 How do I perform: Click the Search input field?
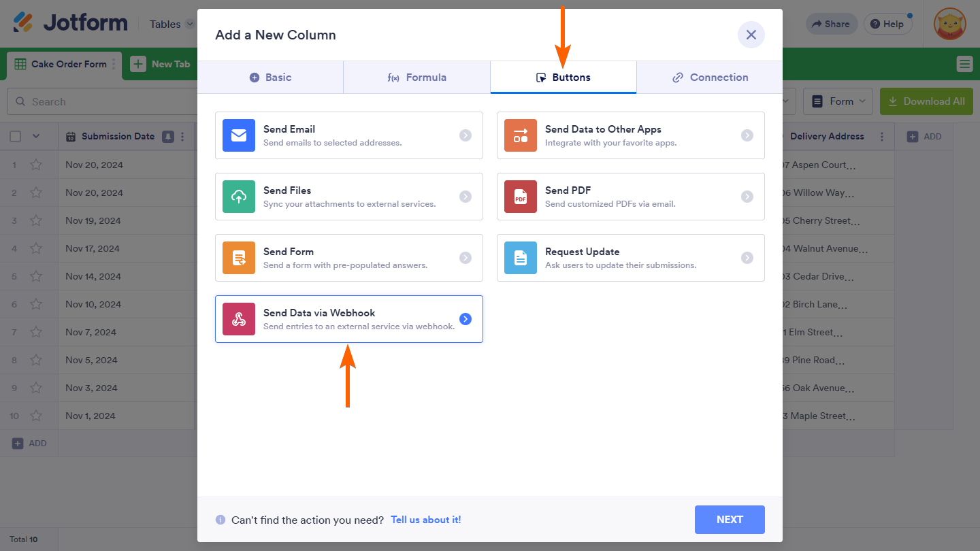[x=102, y=101]
